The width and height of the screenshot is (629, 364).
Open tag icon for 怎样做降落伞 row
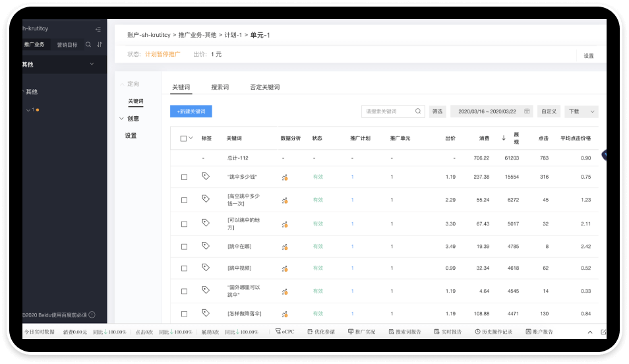[206, 313]
